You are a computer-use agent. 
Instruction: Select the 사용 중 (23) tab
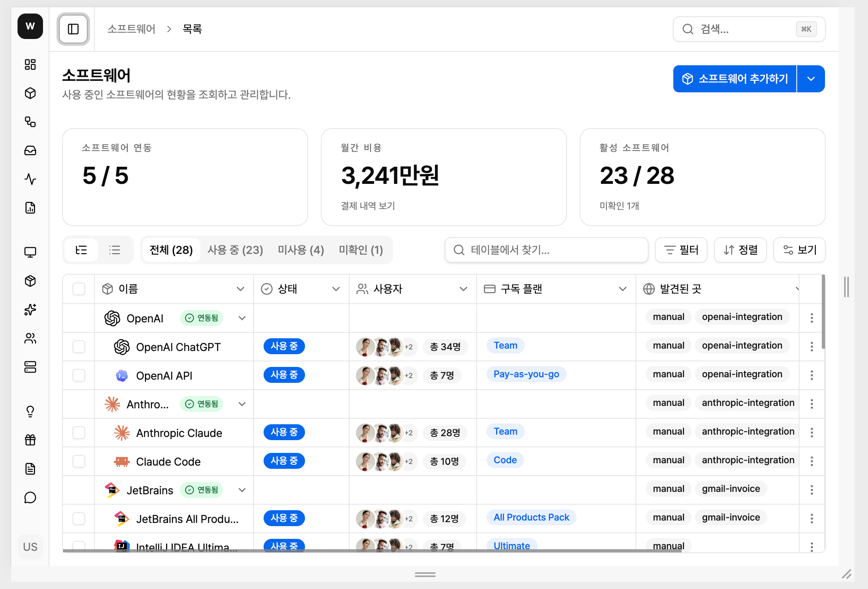coord(235,250)
